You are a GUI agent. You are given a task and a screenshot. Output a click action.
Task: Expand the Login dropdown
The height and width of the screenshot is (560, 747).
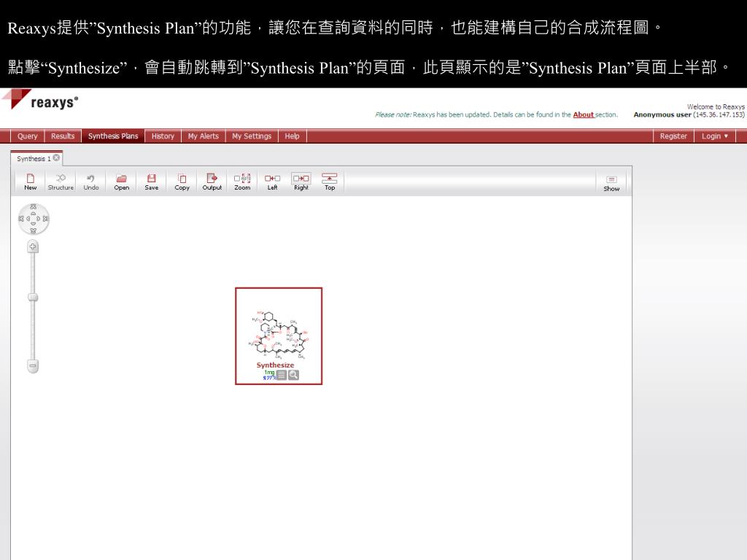pyautogui.click(x=715, y=136)
